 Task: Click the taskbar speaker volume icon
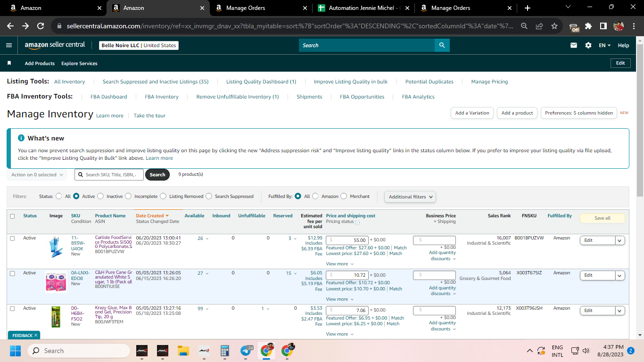(x=586, y=351)
